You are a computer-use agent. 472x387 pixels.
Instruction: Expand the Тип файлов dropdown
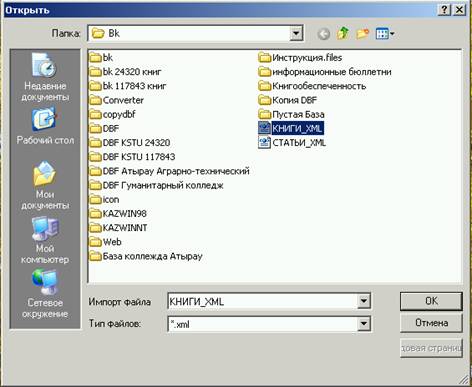pyautogui.click(x=364, y=323)
